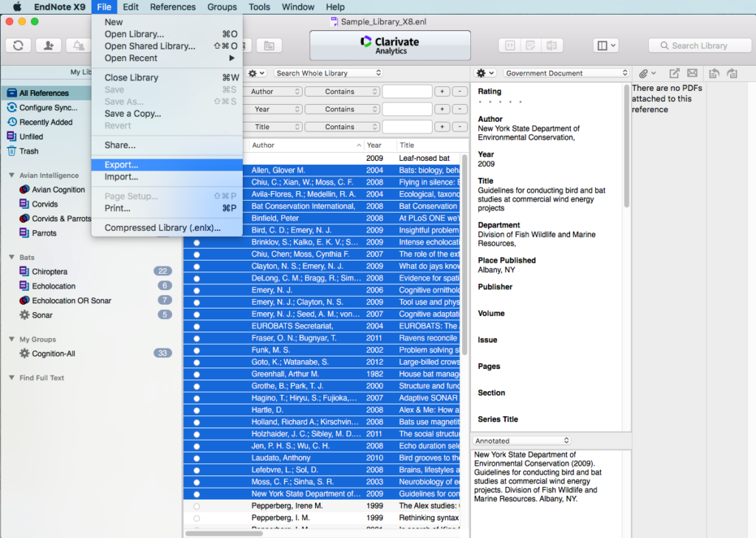
Task: Click the paperclip attach file icon
Action: 643,73
